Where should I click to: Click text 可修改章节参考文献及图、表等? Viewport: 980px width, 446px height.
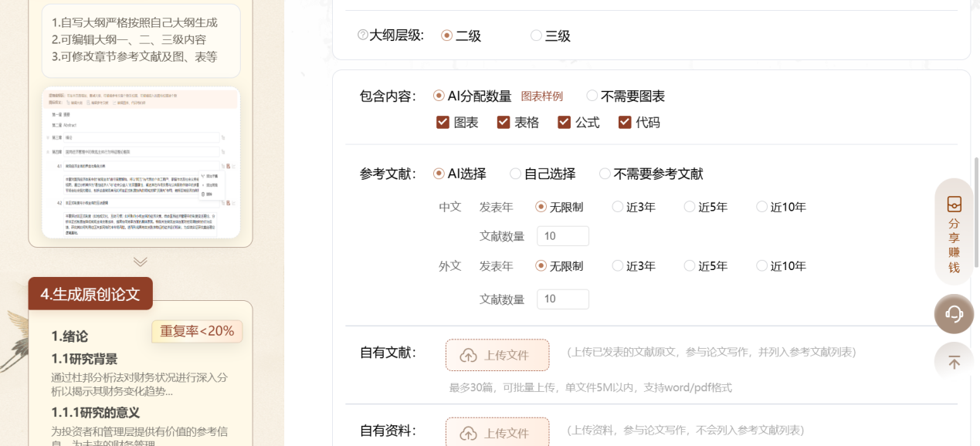[x=134, y=56]
